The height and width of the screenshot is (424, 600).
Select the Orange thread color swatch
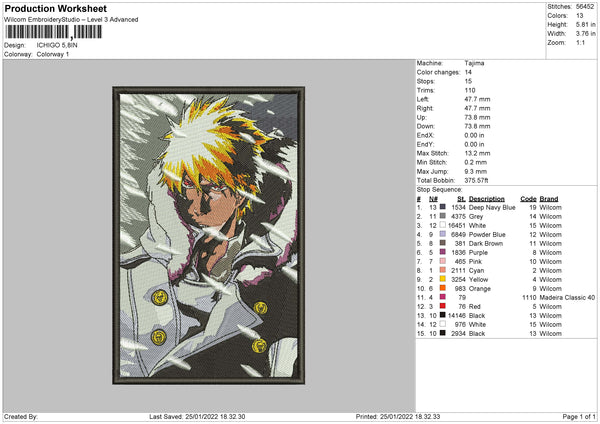point(442,288)
